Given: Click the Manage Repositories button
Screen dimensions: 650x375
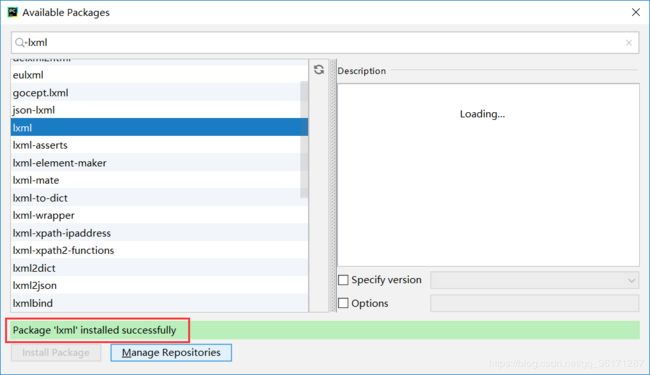Looking at the screenshot, I should 171,353.
